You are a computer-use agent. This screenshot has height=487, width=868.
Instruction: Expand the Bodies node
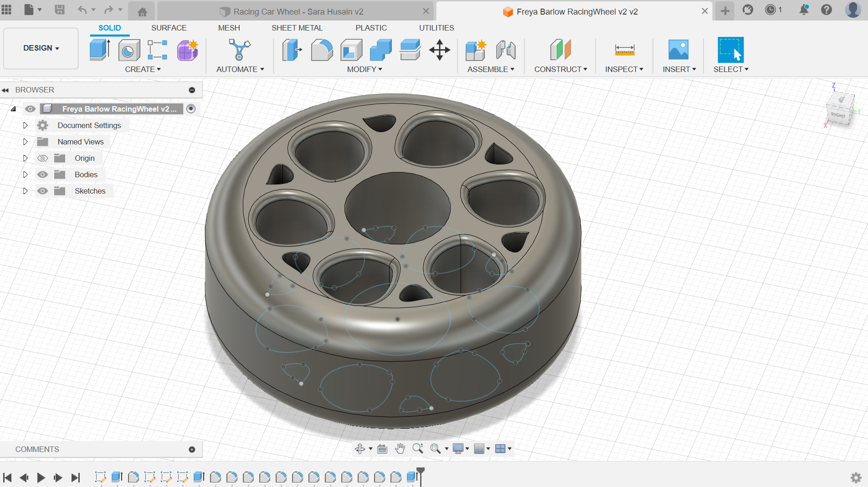coord(26,174)
